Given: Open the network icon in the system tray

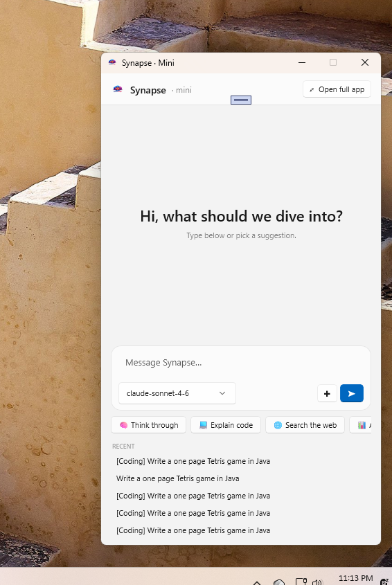Looking at the screenshot, I should (x=301, y=582).
